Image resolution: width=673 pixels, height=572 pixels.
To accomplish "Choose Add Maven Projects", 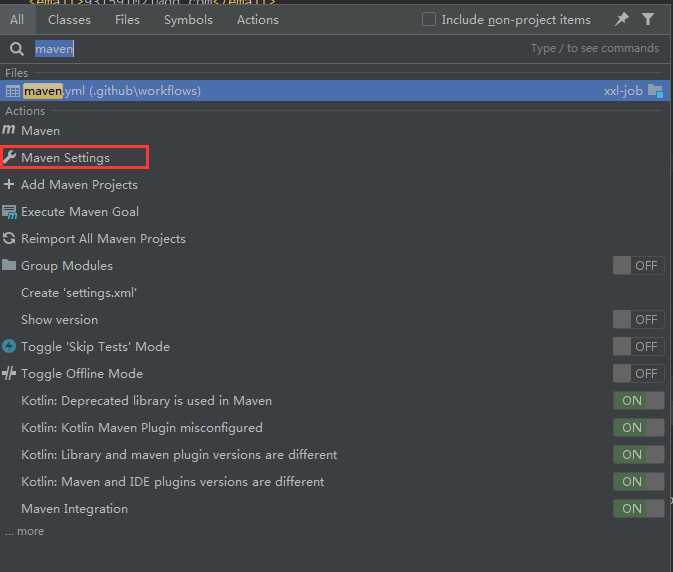I will 335,185.
